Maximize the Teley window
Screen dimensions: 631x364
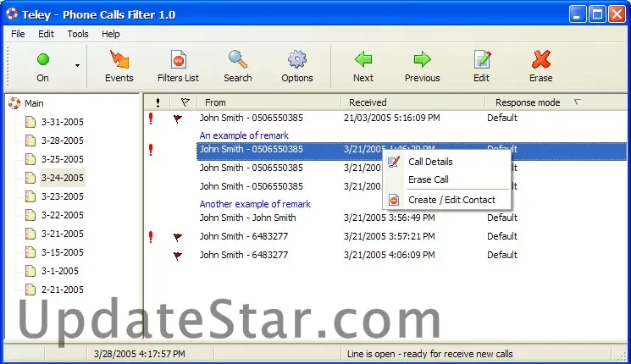(x=597, y=14)
